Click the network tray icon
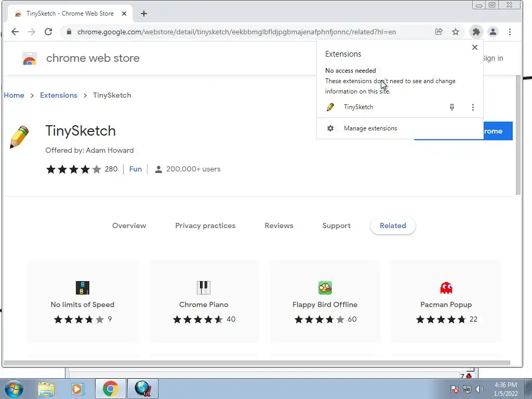This screenshot has height=399, width=532. pos(467,389)
